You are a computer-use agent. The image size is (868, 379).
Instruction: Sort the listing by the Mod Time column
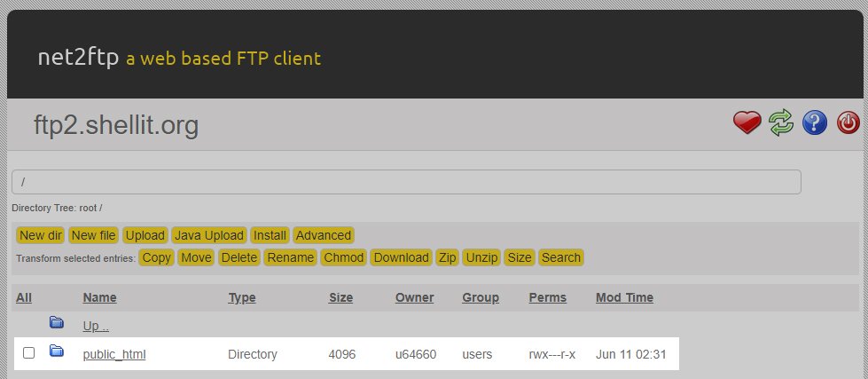(624, 297)
